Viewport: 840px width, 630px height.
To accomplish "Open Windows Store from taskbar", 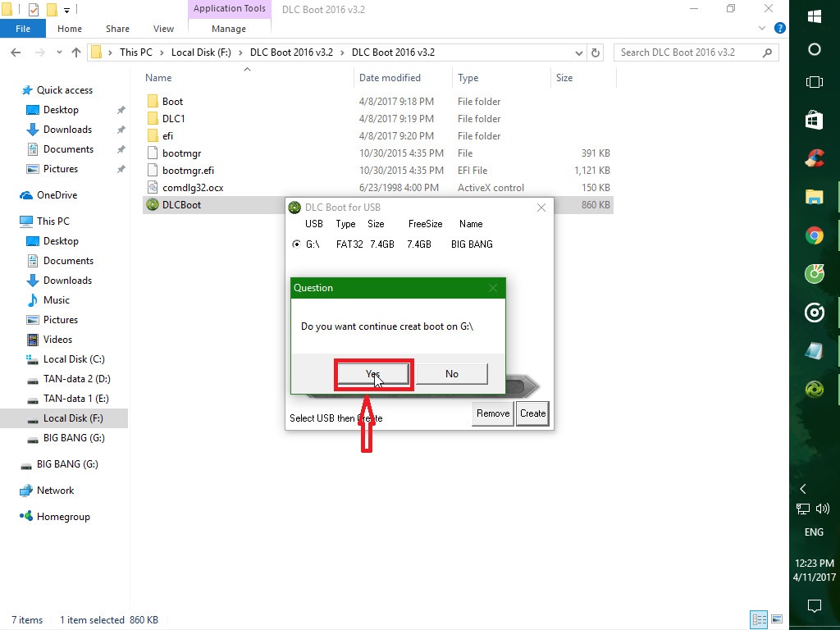I will (815, 120).
